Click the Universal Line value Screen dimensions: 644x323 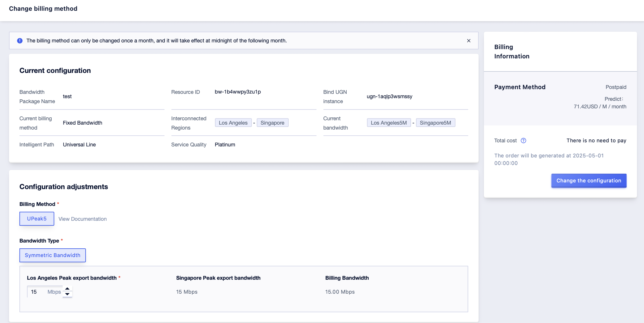coord(79,145)
